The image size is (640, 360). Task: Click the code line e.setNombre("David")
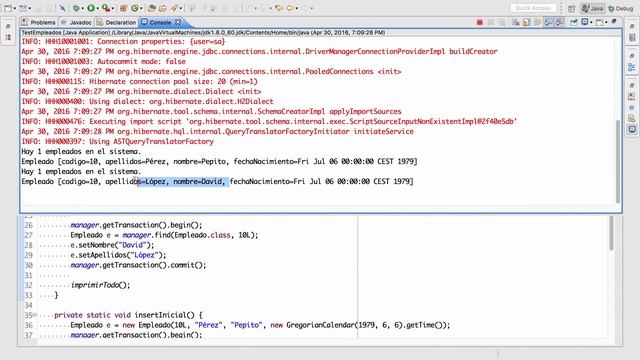click(x=112, y=245)
